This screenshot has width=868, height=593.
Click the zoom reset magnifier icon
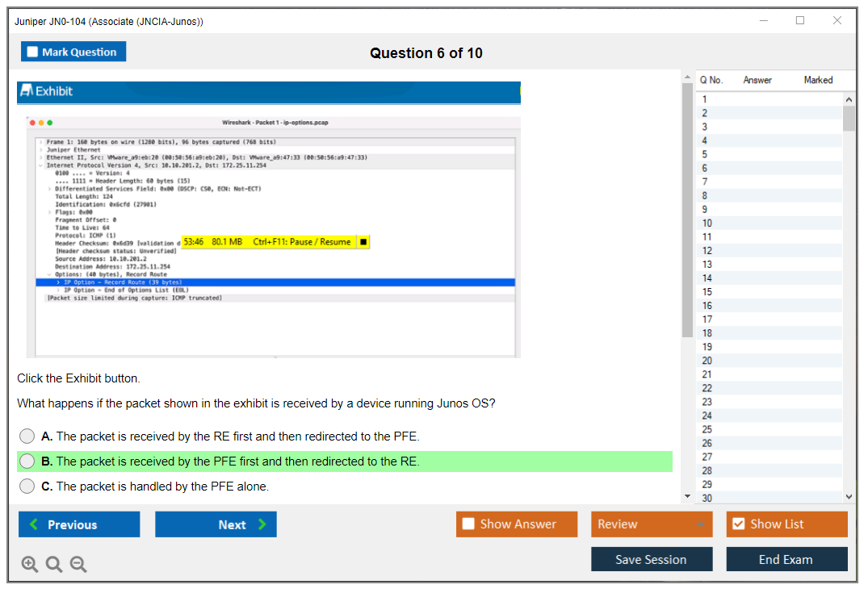pyautogui.click(x=54, y=565)
